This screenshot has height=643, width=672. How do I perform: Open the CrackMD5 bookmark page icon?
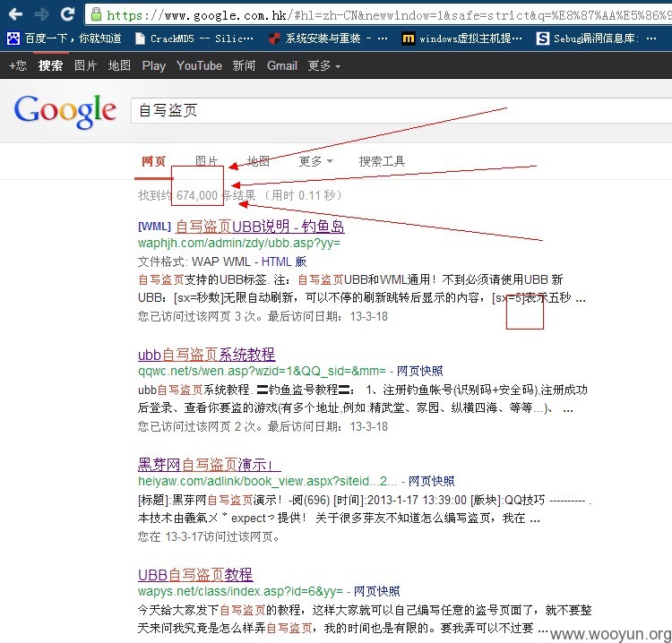pos(140,39)
